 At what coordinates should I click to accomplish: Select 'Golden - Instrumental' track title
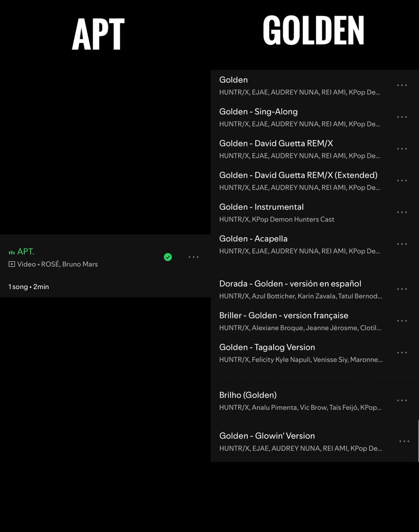pos(262,207)
